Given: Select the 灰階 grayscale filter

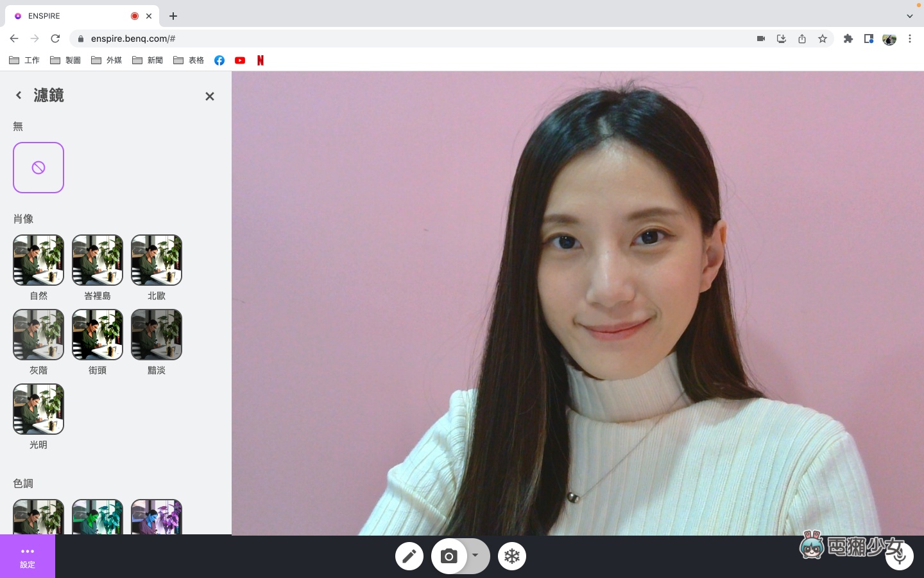Looking at the screenshot, I should click(x=38, y=335).
